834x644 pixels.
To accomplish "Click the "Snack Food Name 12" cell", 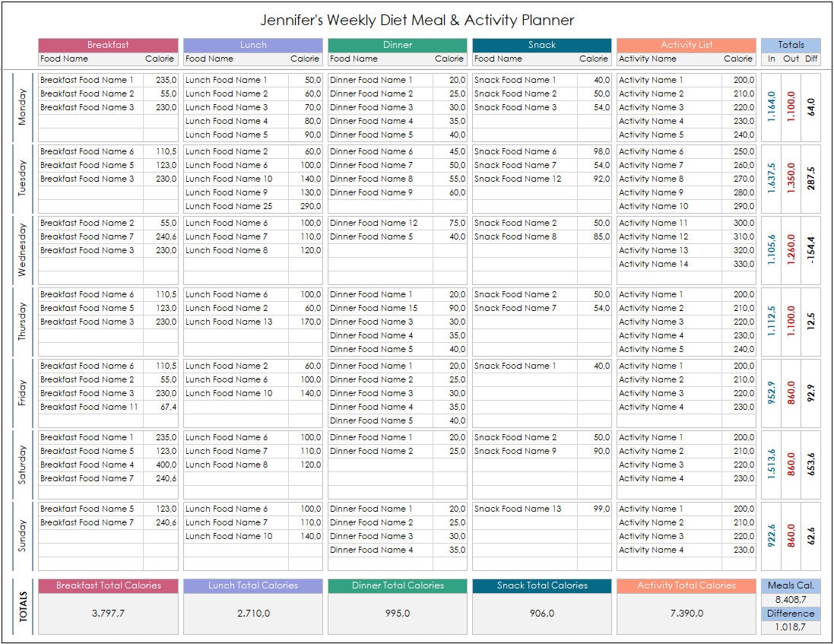I will pos(525,179).
